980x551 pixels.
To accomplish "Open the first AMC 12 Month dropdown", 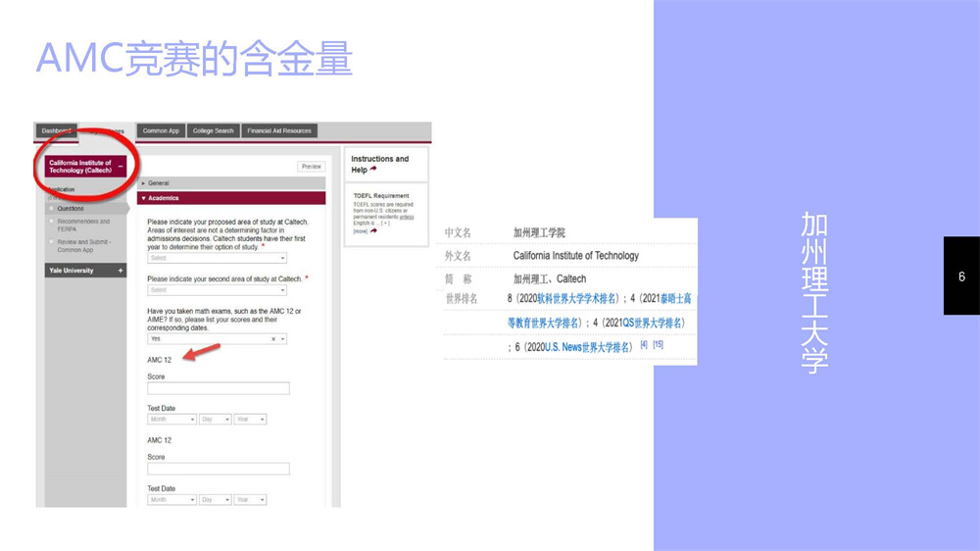I will click(x=171, y=419).
